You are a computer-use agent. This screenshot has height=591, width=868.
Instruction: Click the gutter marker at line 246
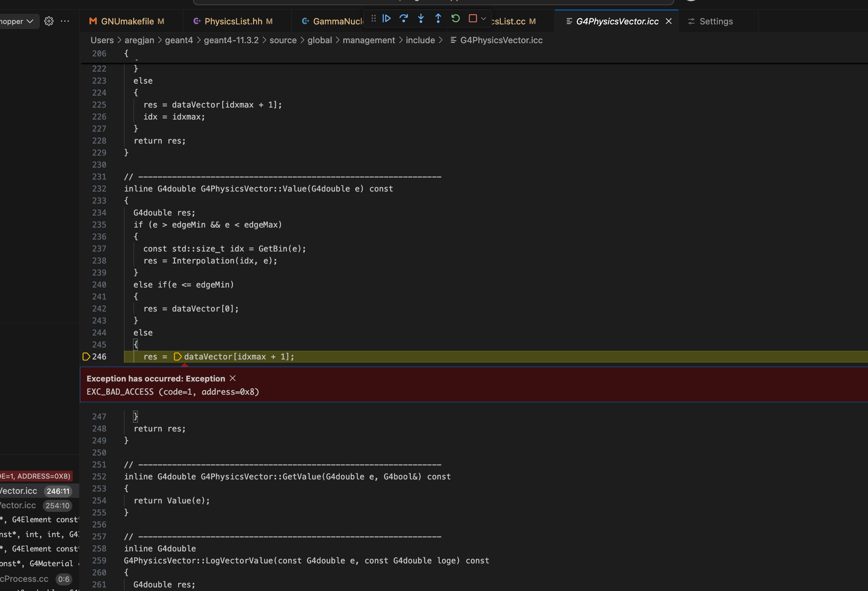[x=86, y=357]
